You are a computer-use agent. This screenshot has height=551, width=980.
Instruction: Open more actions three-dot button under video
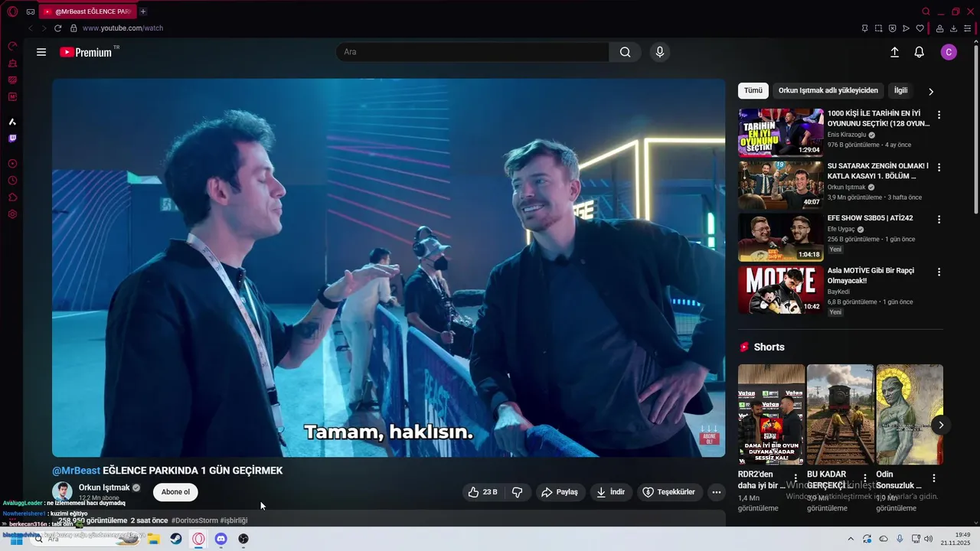click(x=717, y=492)
